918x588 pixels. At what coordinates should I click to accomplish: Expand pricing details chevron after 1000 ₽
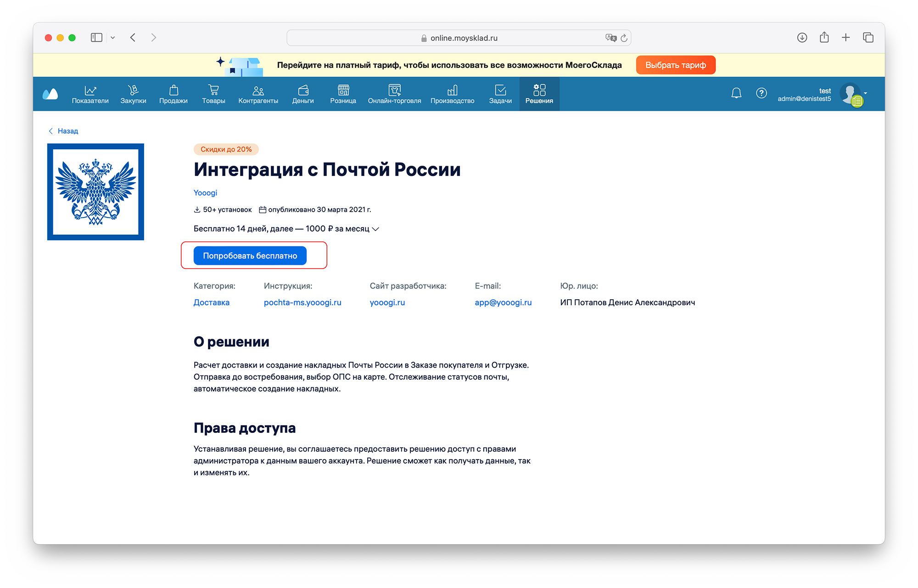pos(375,229)
